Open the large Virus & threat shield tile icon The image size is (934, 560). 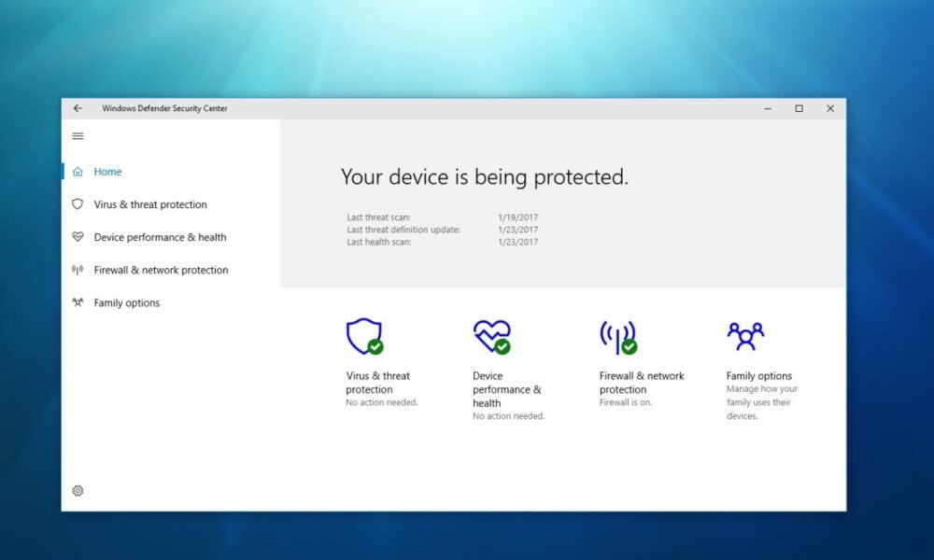point(364,336)
